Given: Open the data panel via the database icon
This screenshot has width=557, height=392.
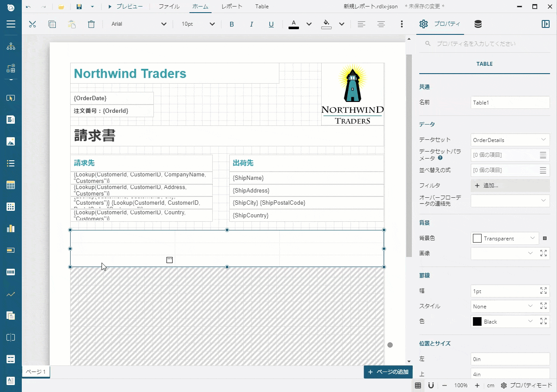Looking at the screenshot, I should [x=478, y=24].
